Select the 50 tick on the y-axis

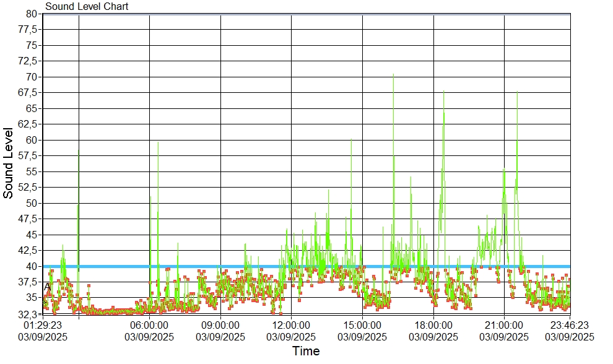click(x=32, y=203)
